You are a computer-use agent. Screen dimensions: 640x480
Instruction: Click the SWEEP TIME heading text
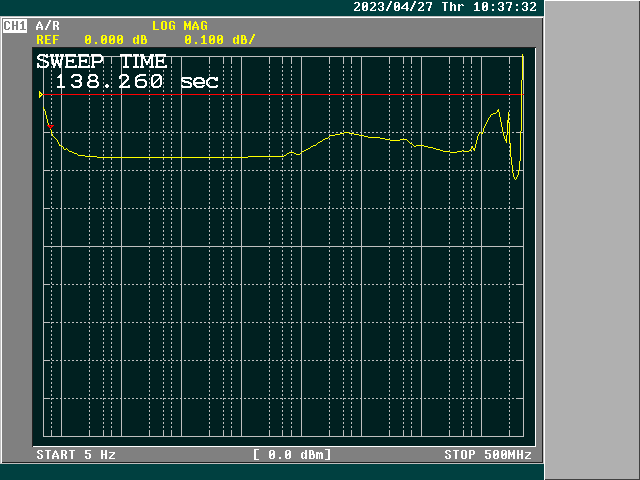(x=102, y=61)
